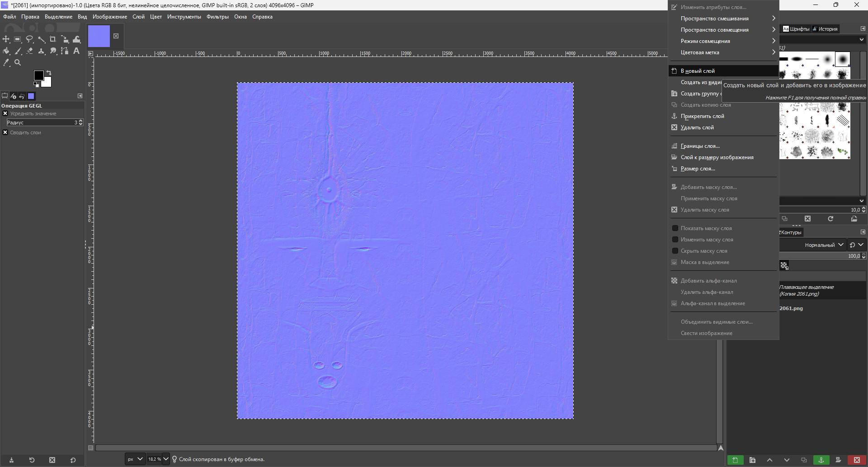
Task: Click 'Прикрепить слой' menu entry
Action: coord(702,116)
